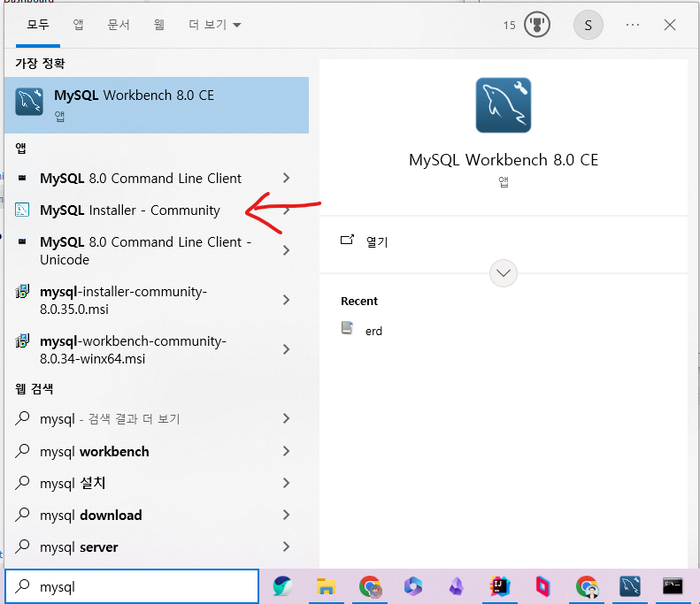The image size is (700, 604).
Task: Open the S user account avatar
Action: [588, 25]
